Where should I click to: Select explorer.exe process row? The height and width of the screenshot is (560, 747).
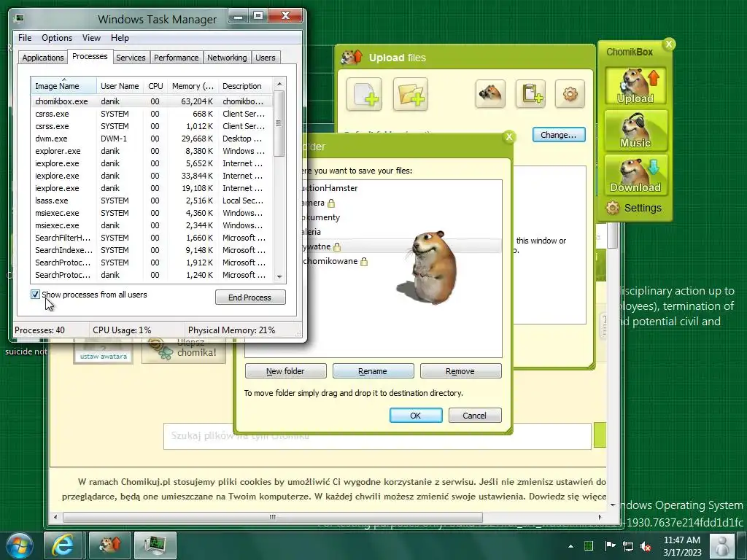pos(152,151)
